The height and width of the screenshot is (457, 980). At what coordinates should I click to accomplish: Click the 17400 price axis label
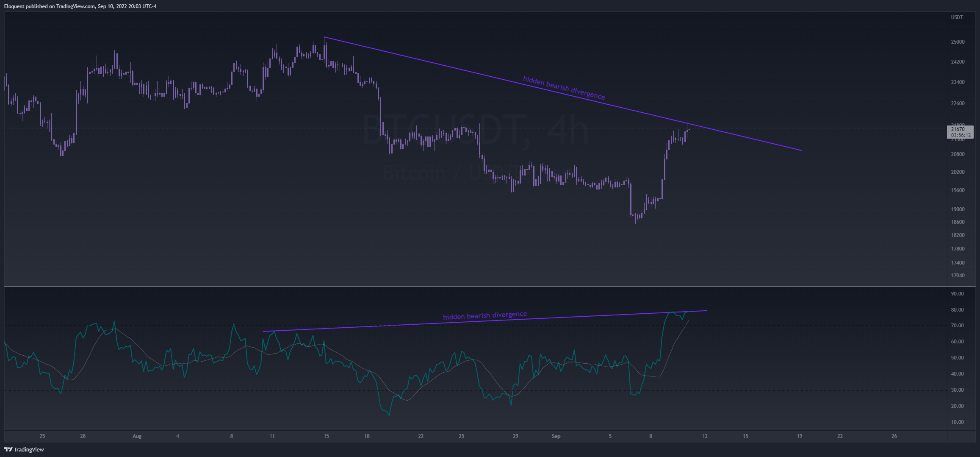(x=958, y=263)
